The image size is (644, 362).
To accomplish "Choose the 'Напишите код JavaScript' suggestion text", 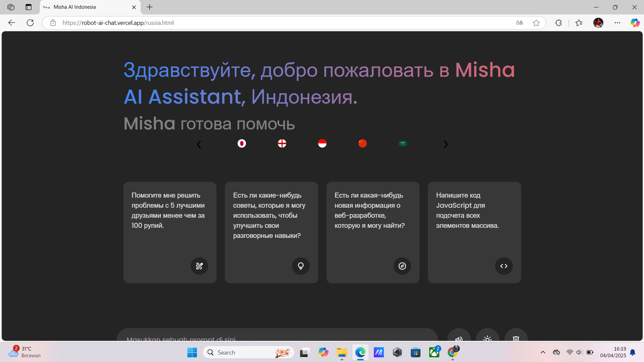I will pos(467,210).
